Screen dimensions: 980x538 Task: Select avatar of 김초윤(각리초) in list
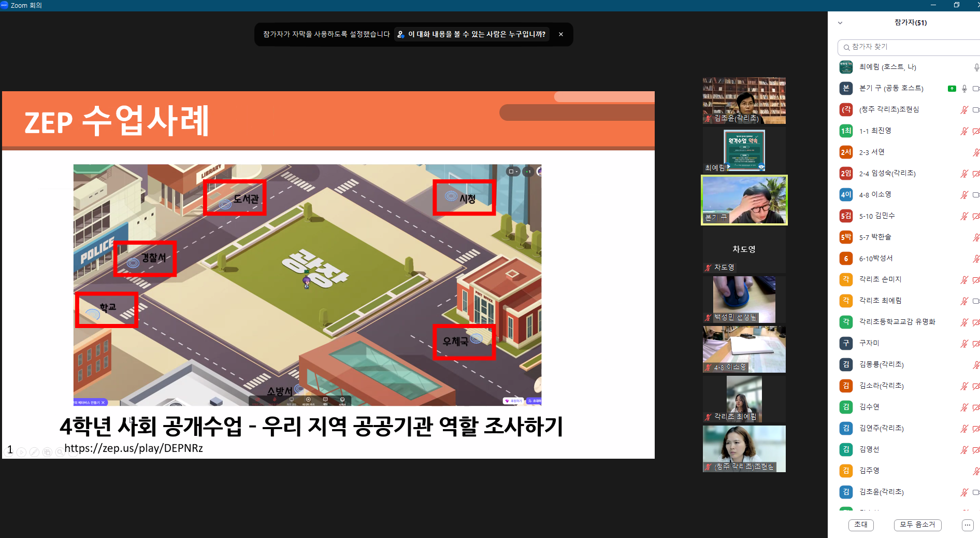(846, 492)
